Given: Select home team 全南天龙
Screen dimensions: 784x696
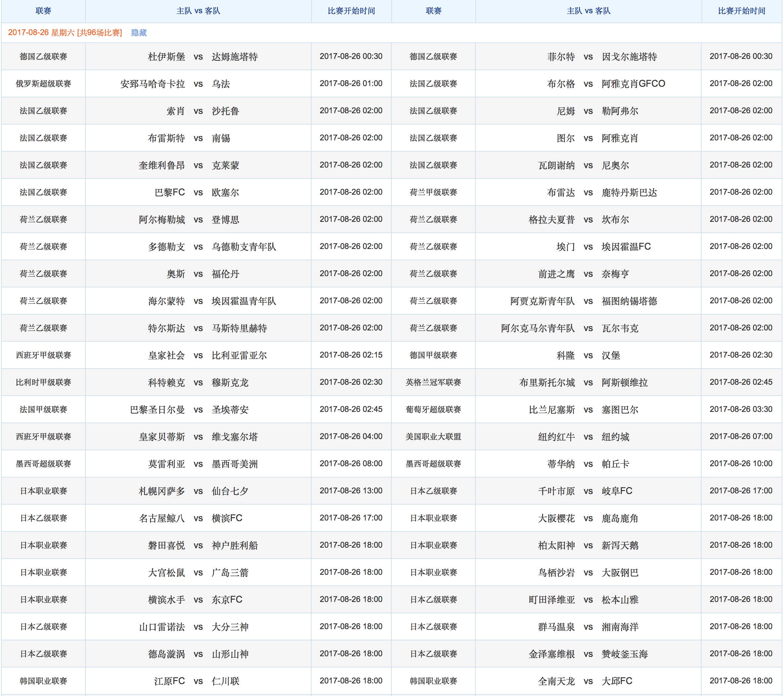Looking at the screenshot, I should (x=557, y=681).
